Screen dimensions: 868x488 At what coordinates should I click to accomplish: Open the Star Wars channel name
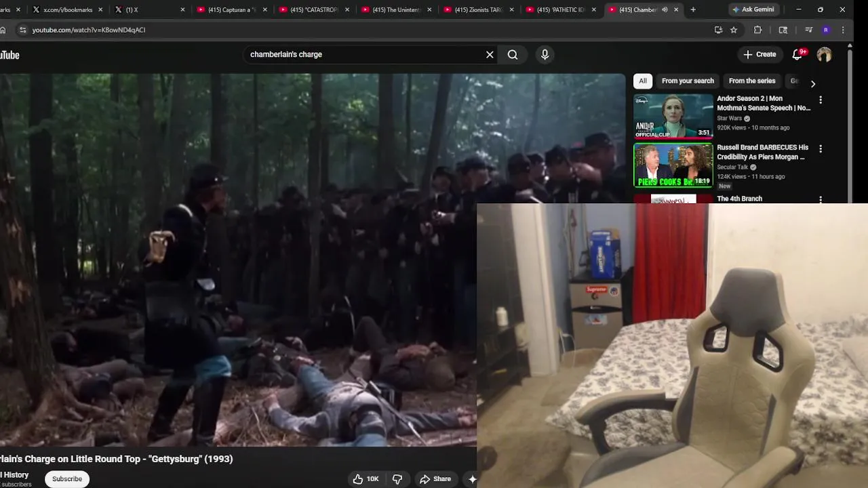tap(730, 118)
